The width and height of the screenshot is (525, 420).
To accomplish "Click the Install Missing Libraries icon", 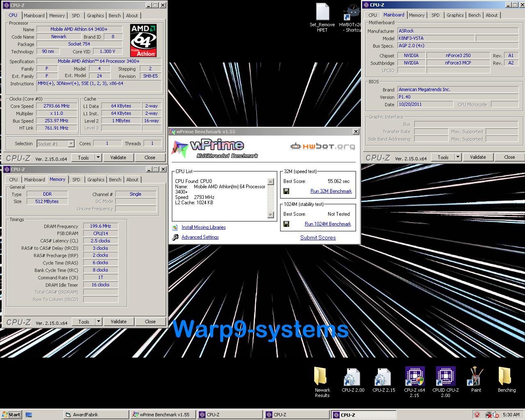I will click(175, 227).
